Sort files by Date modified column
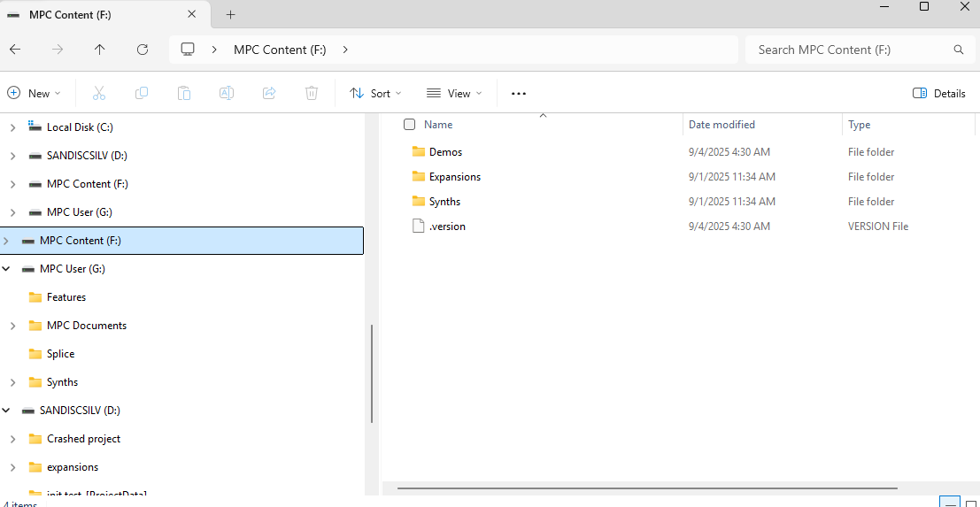 (721, 124)
